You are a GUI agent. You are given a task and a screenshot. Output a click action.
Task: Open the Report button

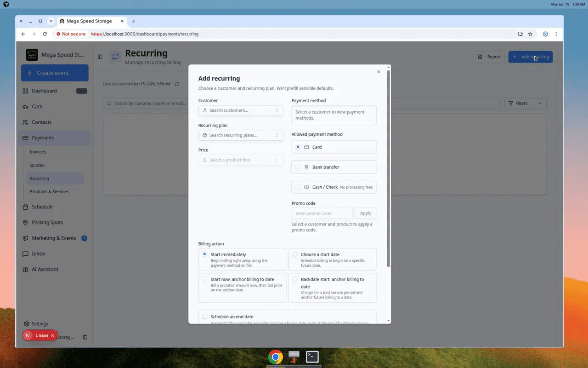point(489,57)
